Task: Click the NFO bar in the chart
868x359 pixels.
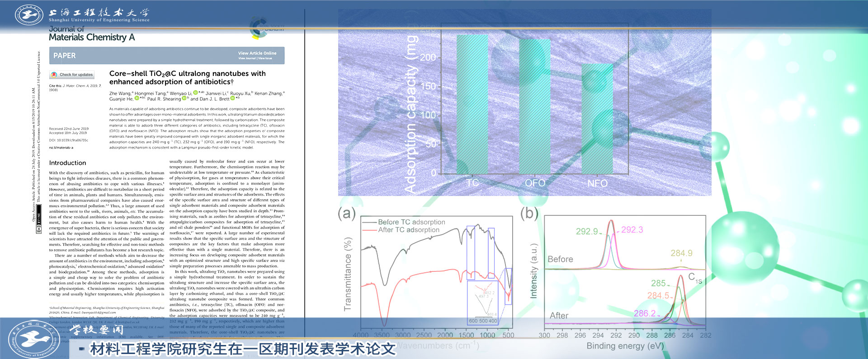Action: click(597, 119)
